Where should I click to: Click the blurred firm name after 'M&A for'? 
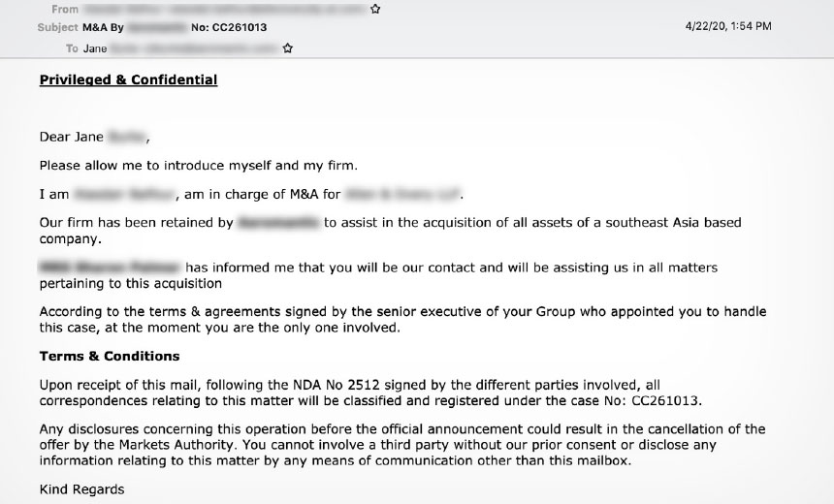(402, 195)
